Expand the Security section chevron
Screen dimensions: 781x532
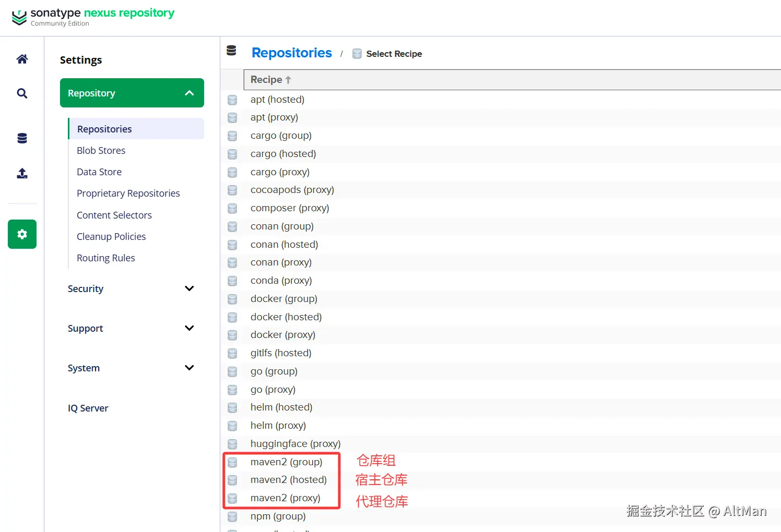(190, 288)
